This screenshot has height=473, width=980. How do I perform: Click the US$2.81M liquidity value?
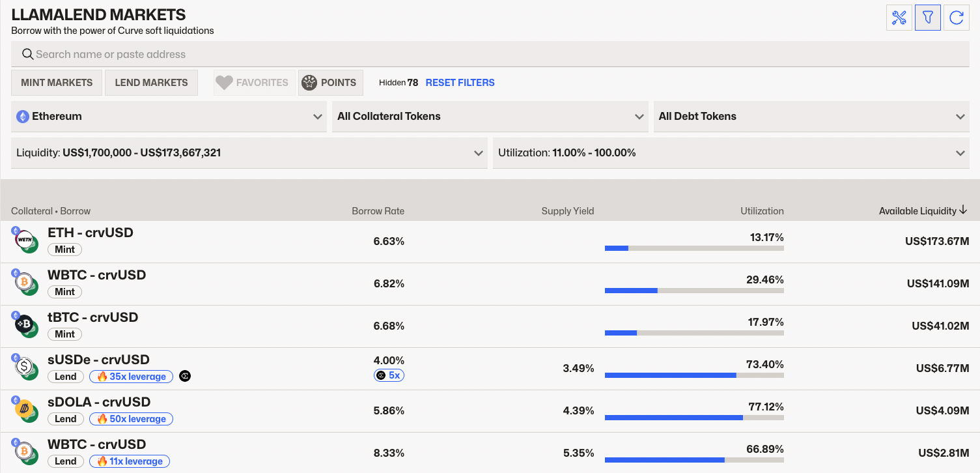point(944,453)
